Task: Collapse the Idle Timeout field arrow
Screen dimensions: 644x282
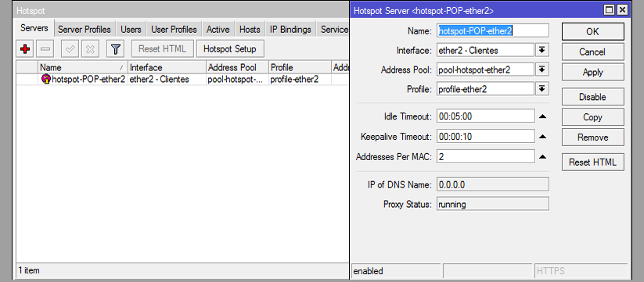Action: [x=542, y=116]
